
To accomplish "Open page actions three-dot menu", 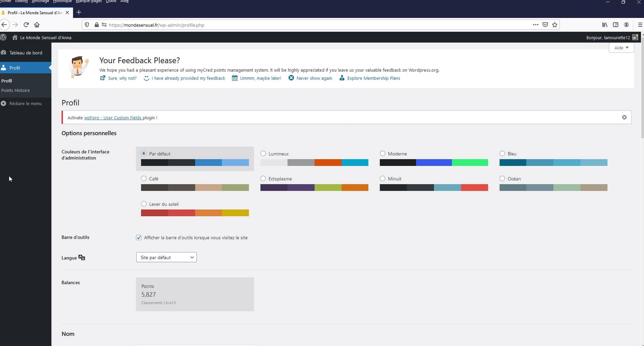I will (535, 25).
